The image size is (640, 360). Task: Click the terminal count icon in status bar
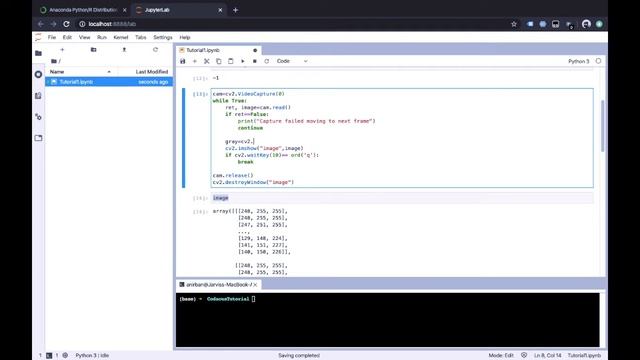click(x=49, y=356)
